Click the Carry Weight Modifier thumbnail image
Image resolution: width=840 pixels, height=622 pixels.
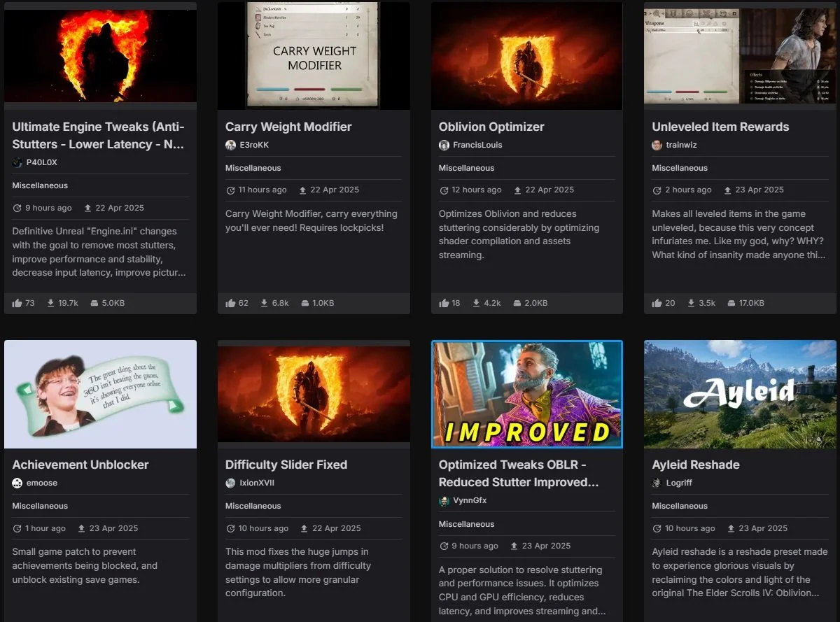pyautogui.click(x=314, y=55)
